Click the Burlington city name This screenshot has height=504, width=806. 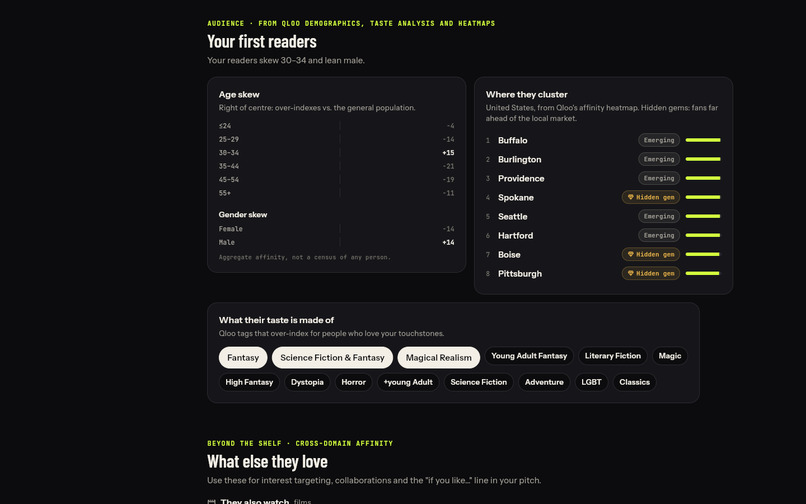[x=519, y=159]
